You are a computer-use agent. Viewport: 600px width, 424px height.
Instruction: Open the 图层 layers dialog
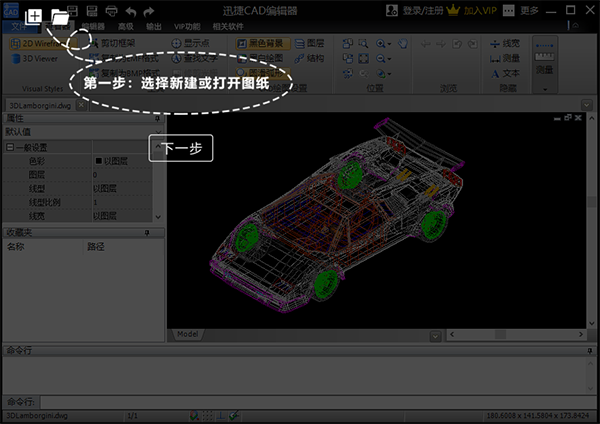(310, 43)
